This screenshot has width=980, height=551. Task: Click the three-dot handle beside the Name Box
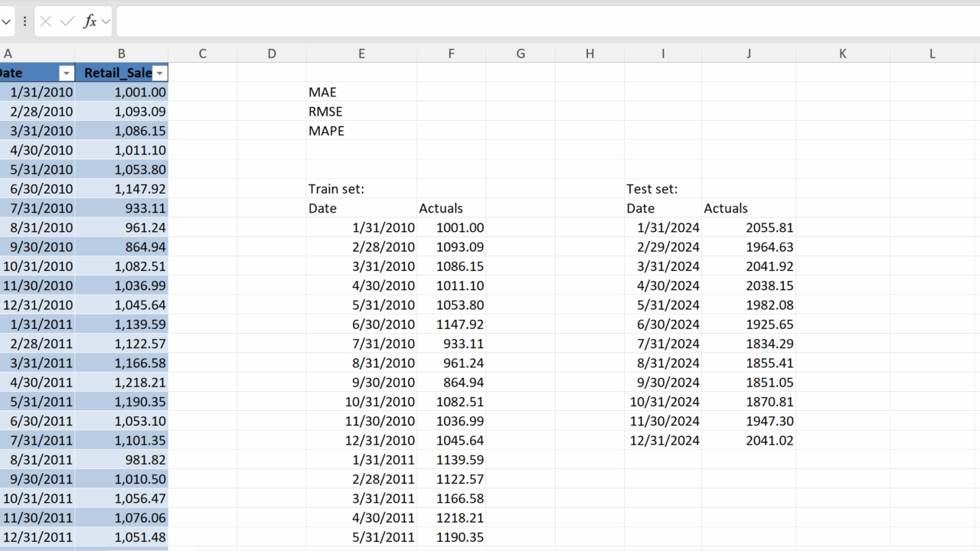pyautogui.click(x=24, y=21)
